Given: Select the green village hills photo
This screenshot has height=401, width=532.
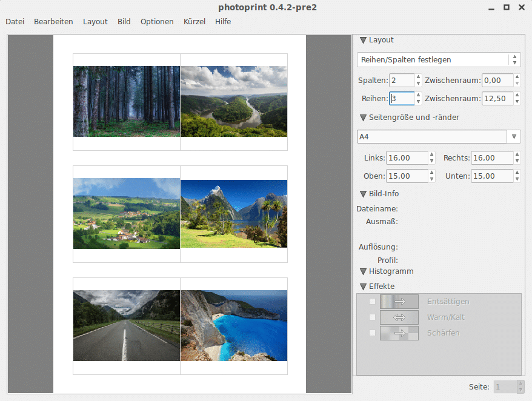Looking at the screenshot, I should click(127, 214).
